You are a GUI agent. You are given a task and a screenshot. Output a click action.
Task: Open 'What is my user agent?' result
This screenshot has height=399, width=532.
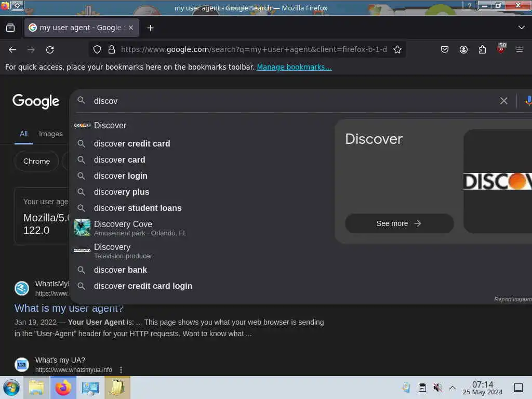(x=69, y=308)
